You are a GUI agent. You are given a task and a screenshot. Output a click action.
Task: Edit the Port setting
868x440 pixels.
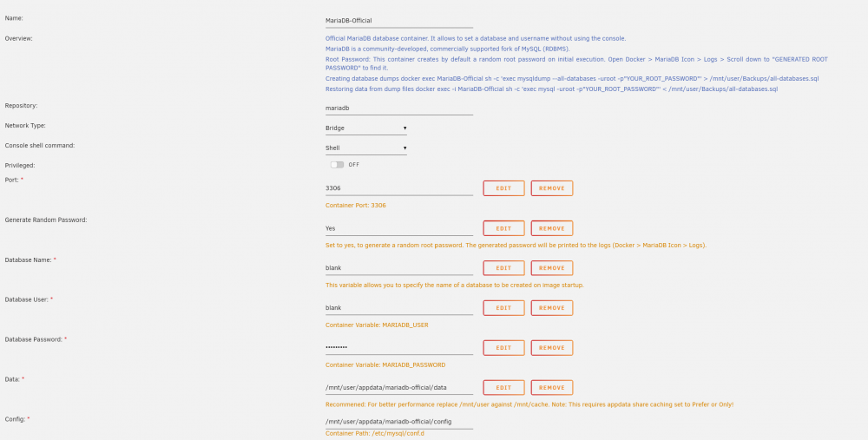(503, 188)
